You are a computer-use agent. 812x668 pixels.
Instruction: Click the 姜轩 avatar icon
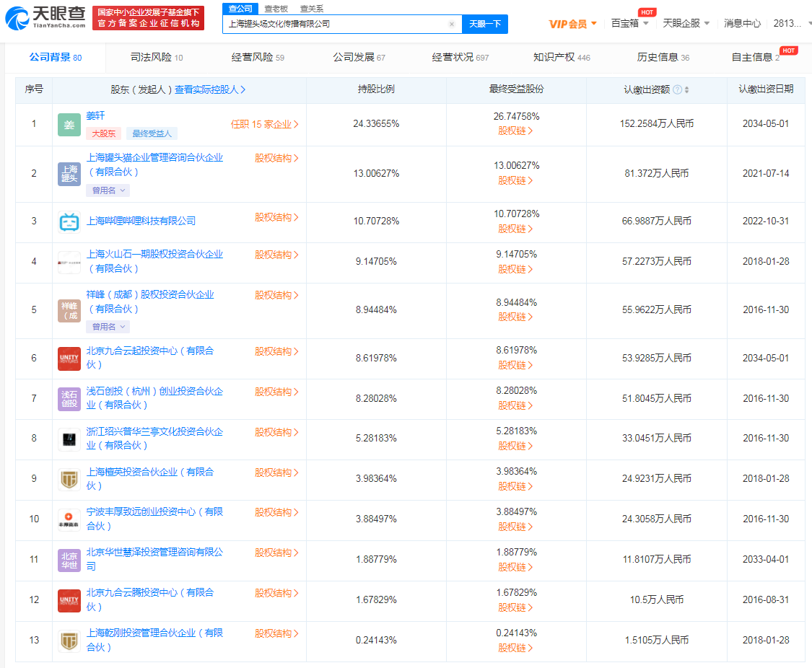(69, 125)
